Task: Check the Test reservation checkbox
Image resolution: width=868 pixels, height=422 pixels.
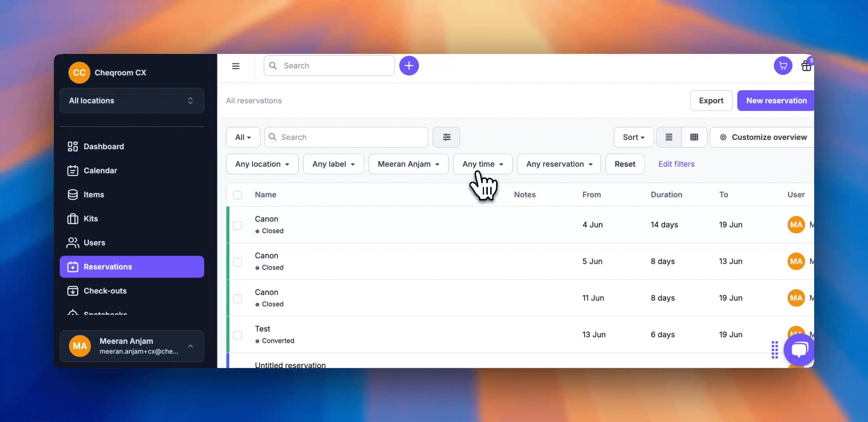Action: click(x=237, y=335)
